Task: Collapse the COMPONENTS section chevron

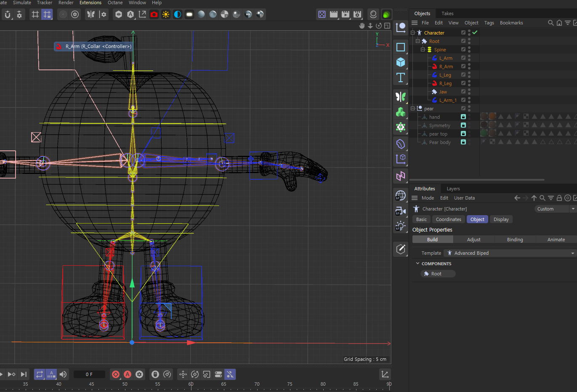Action: (417, 264)
